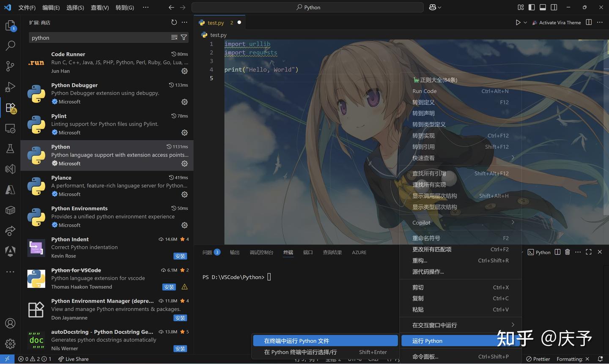Open the Source Control view
The image size is (609, 364).
pos(10,66)
